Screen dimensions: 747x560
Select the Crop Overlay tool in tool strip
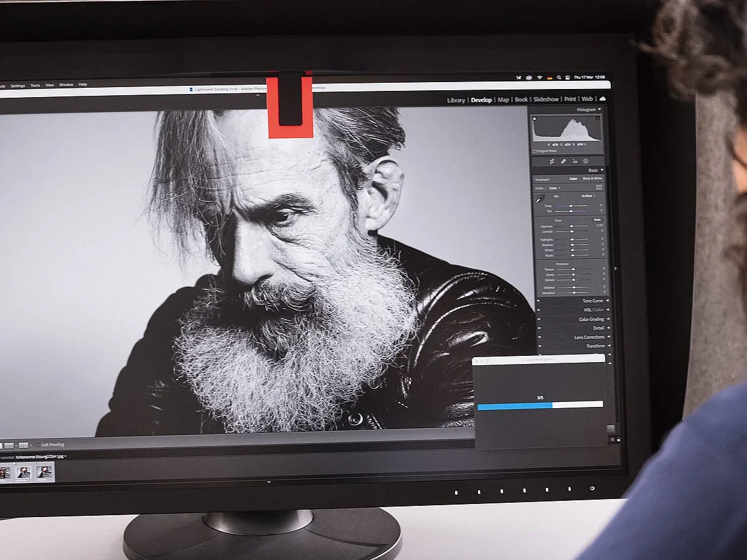coord(552,161)
